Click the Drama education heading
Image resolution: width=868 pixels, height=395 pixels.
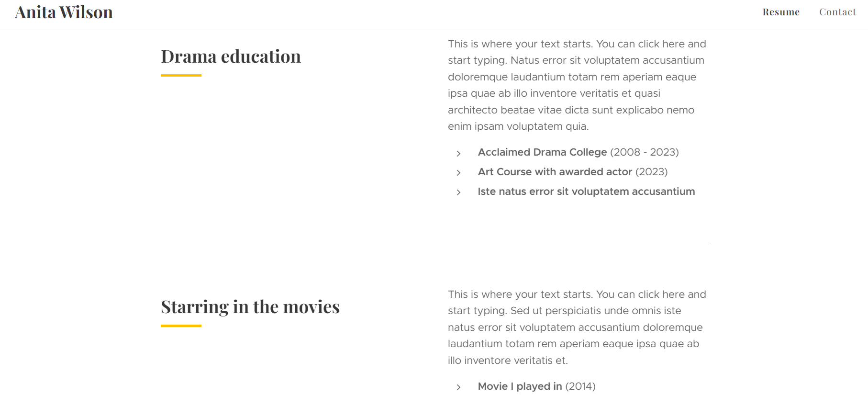coord(231,56)
